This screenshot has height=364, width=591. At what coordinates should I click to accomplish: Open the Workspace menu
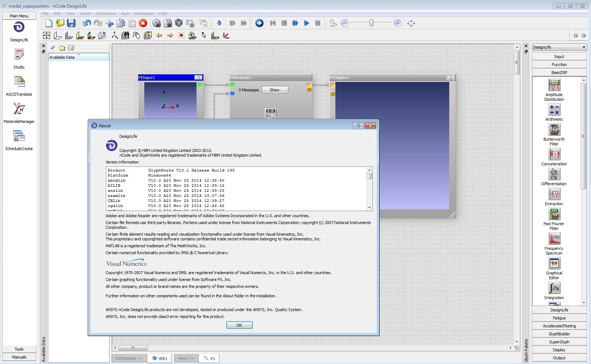click(144, 13)
